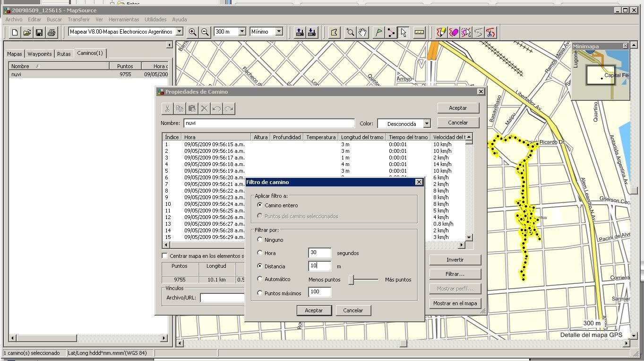644x361 pixels.
Task: Toggle Centrar mapa en los elementos checkbox
Action: (165, 256)
